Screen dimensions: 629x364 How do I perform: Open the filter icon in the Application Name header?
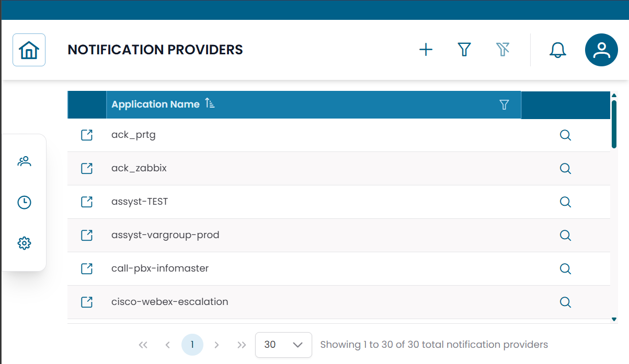[x=504, y=104]
